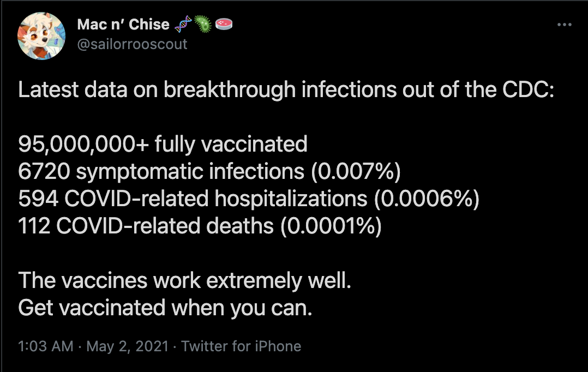Click the 594 COVID-related hospitalizations text

pyautogui.click(x=193, y=199)
